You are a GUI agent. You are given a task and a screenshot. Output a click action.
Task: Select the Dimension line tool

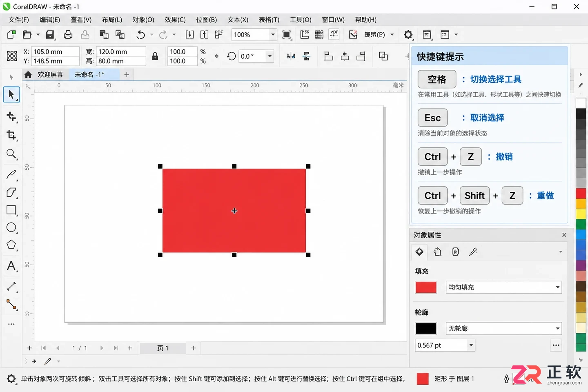click(x=11, y=287)
